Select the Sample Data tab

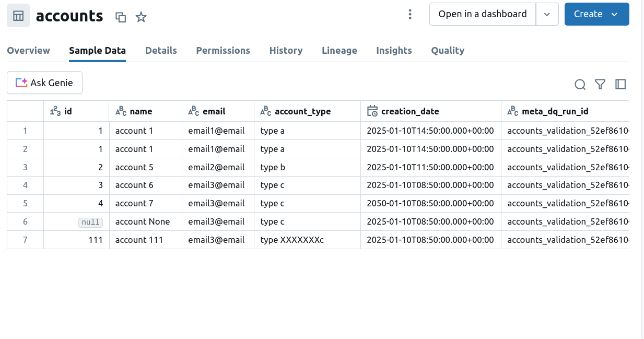[98, 51]
